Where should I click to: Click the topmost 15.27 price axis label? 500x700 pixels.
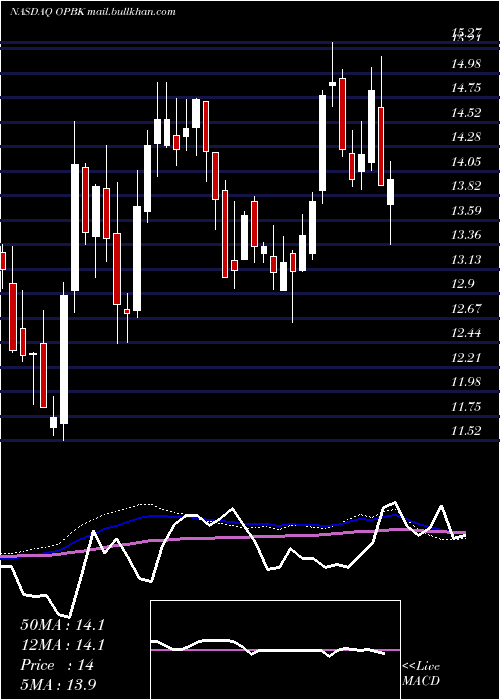(466, 31)
